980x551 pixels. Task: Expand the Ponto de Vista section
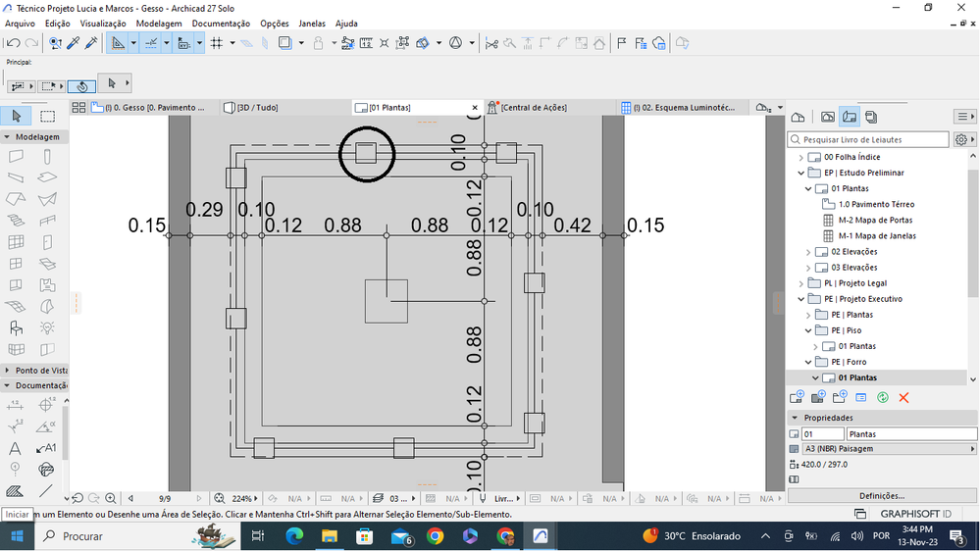point(7,371)
